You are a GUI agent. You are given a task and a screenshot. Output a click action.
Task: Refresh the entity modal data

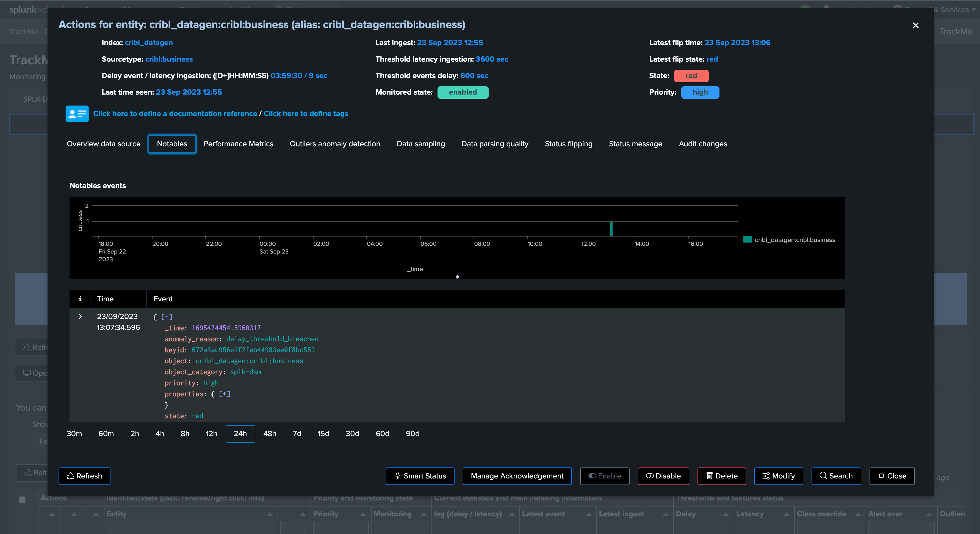click(x=84, y=476)
